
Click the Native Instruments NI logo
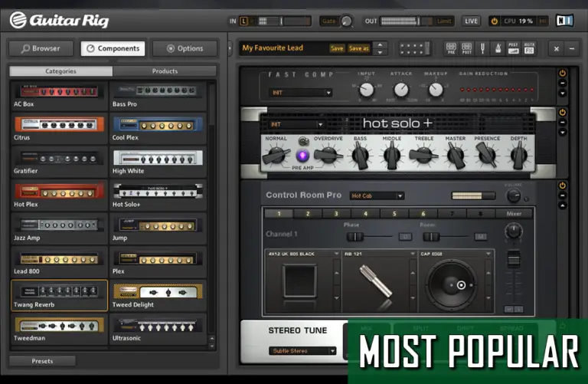pyautogui.click(x=564, y=20)
